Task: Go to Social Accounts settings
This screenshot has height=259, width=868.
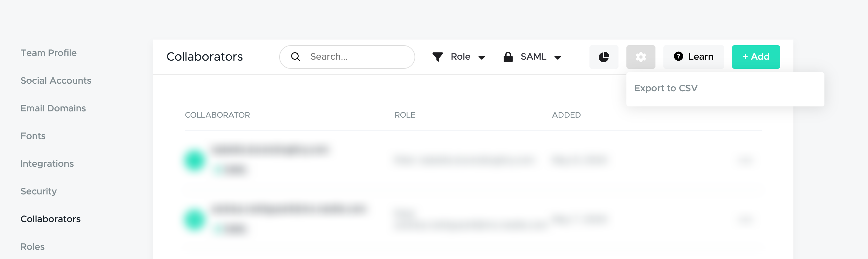Action: (56, 81)
